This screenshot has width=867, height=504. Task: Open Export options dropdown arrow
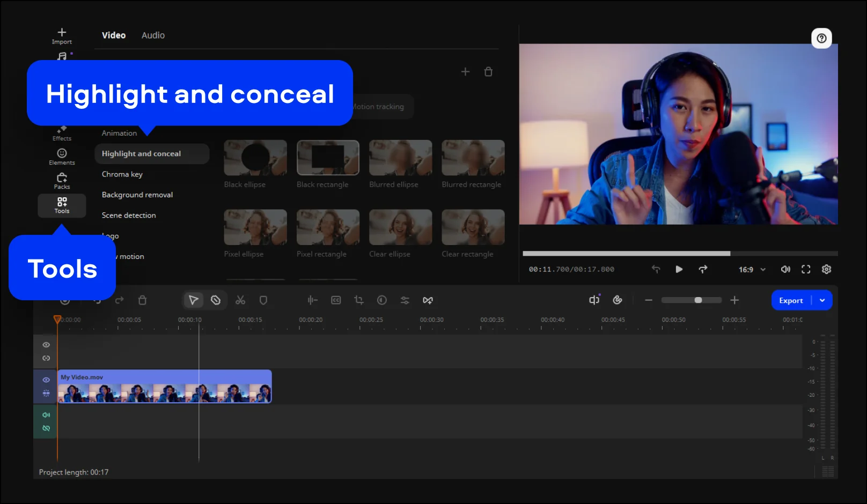[x=822, y=301]
